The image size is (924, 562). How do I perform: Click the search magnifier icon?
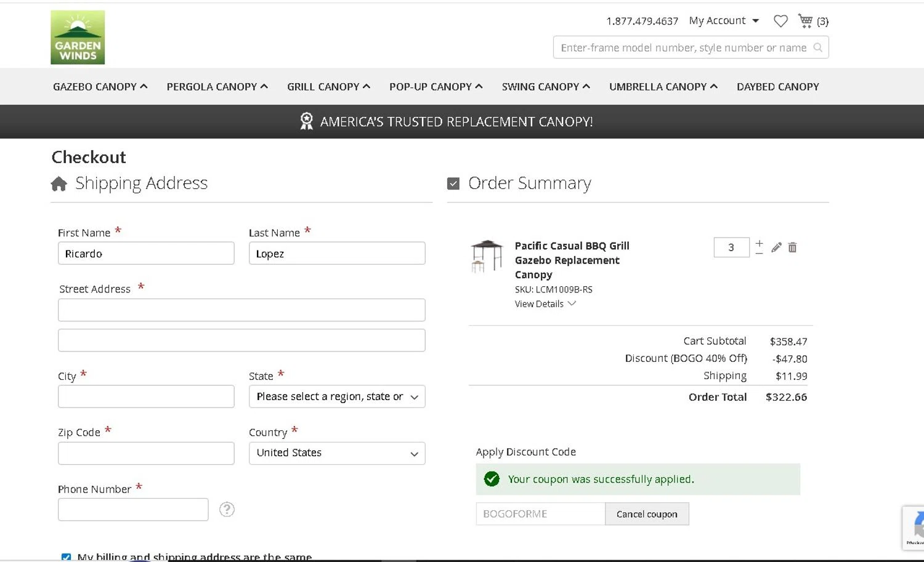tap(817, 47)
